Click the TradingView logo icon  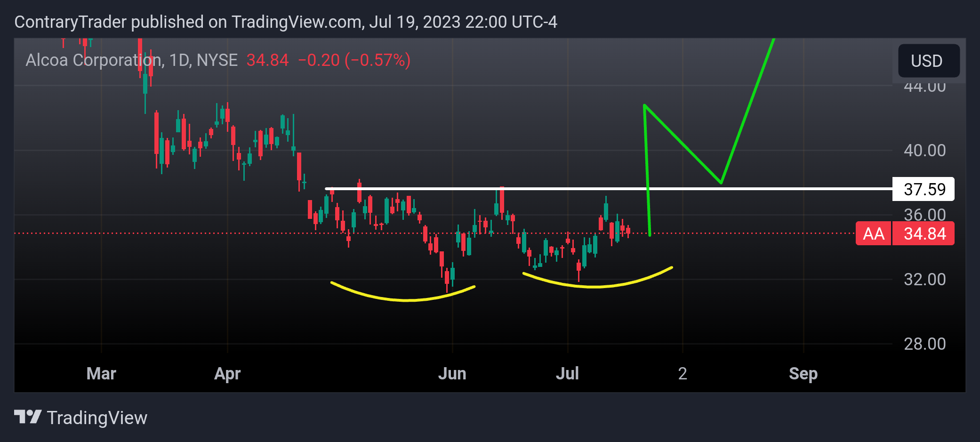tap(28, 417)
